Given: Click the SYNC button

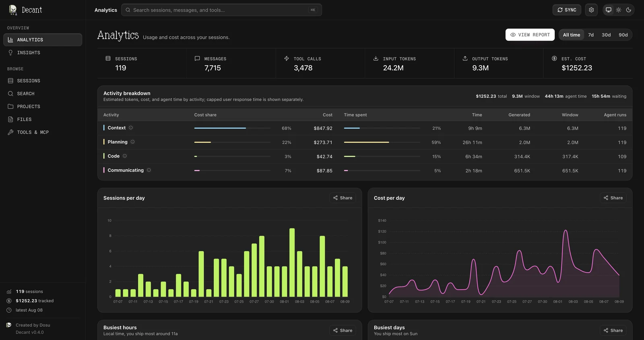Looking at the screenshot, I should 567,10.
